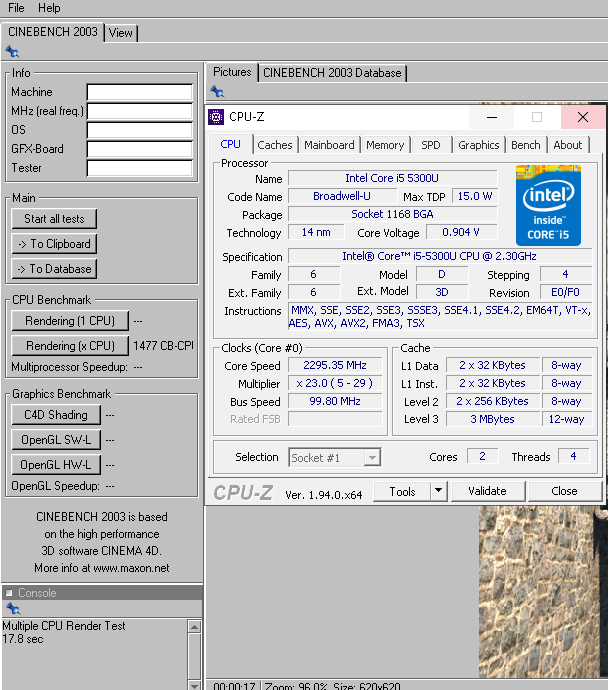Image resolution: width=608 pixels, height=690 pixels.
Task: Click the CPU-Z application icon in title bar
Action: pos(216,117)
